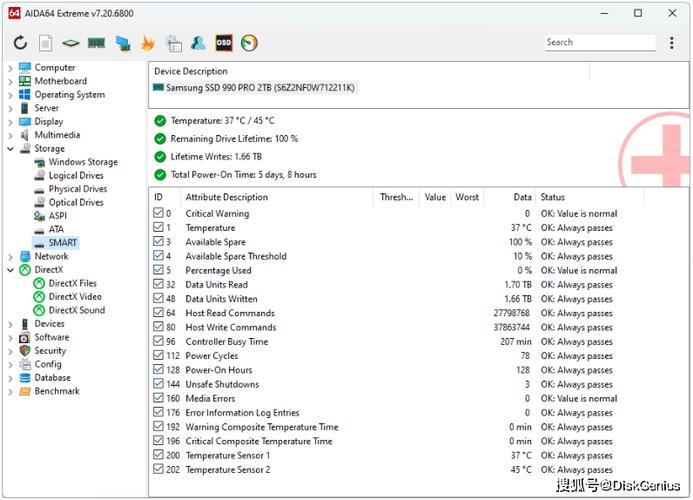Open the motherboard chip toolbar icon

(x=71, y=43)
